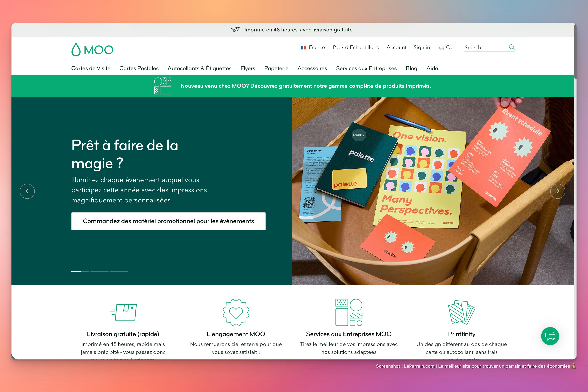The image size is (588, 392).
Task: Click Commandez des matériel promotionnel button
Action: [x=168, y=221]
